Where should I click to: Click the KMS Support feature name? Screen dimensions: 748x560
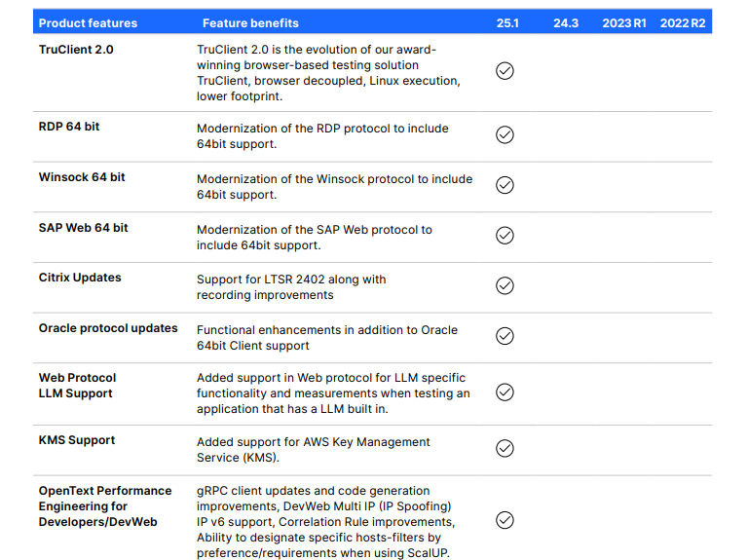(x=77, y=440)
